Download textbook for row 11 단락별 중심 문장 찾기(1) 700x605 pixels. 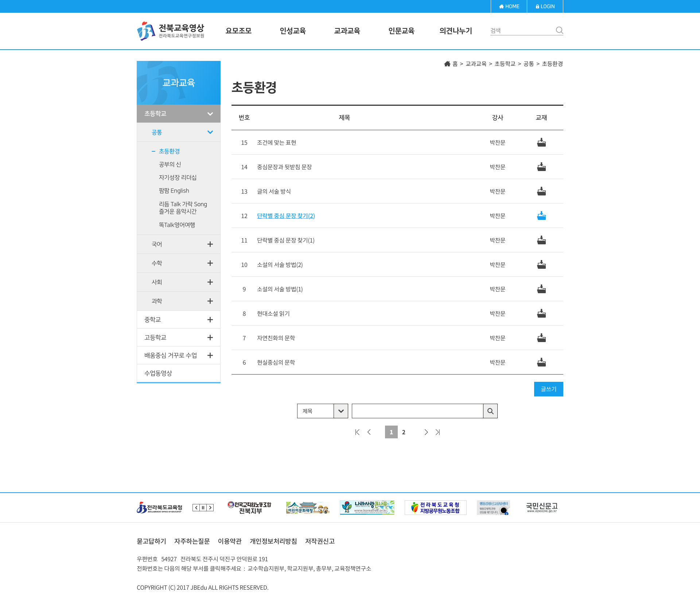pos(541,240)
